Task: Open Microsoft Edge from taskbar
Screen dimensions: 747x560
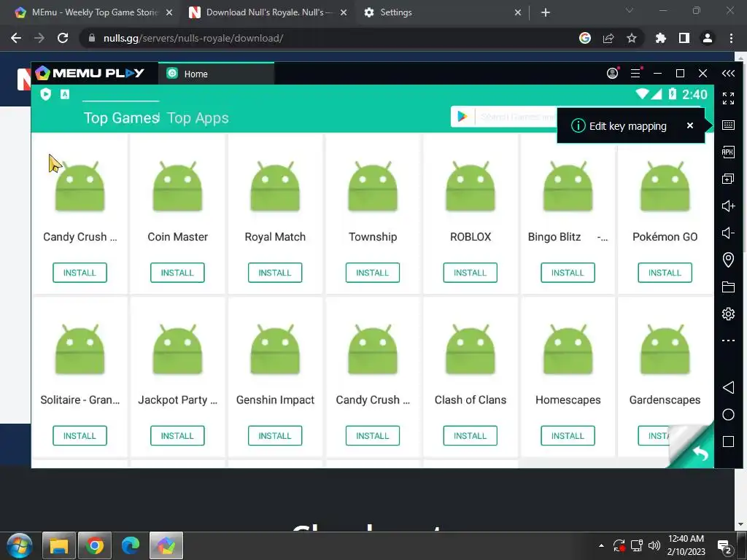Action: coord(130,545)
